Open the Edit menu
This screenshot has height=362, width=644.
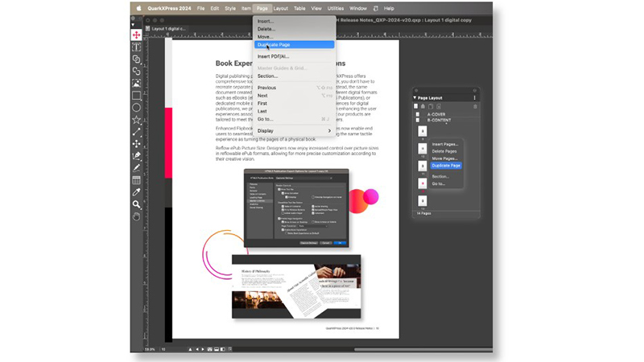point(215,8)
